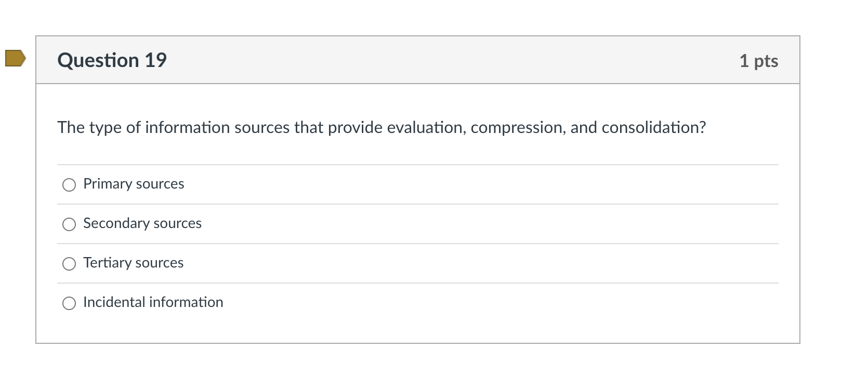This screenshot has width=868, height=375.
Task: Click the "1 pts" points label
Action: point(758,61)
